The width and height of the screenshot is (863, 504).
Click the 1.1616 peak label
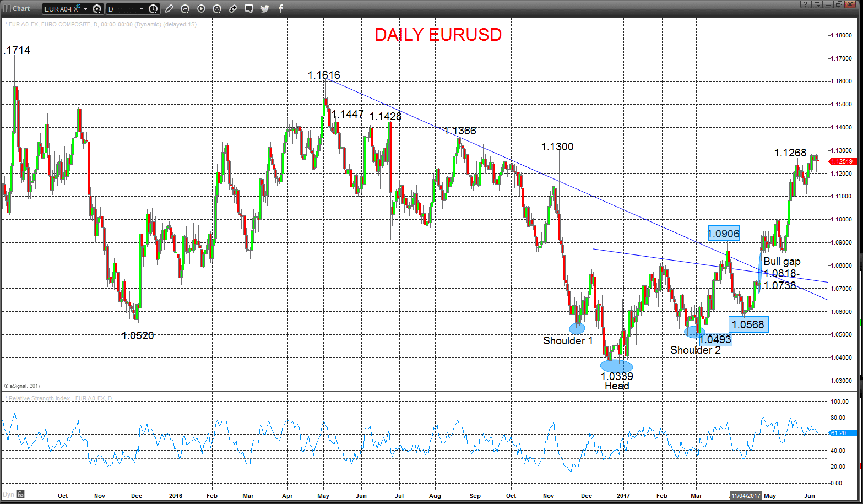324,75
